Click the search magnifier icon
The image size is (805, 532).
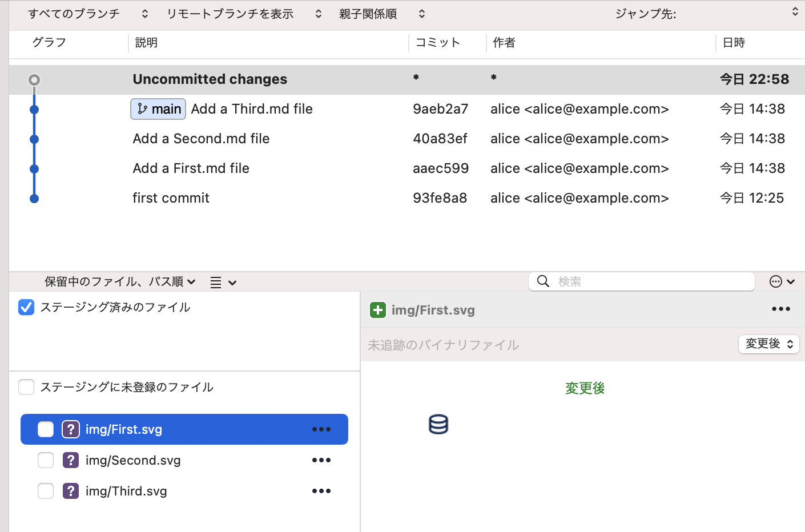point(544,281)
